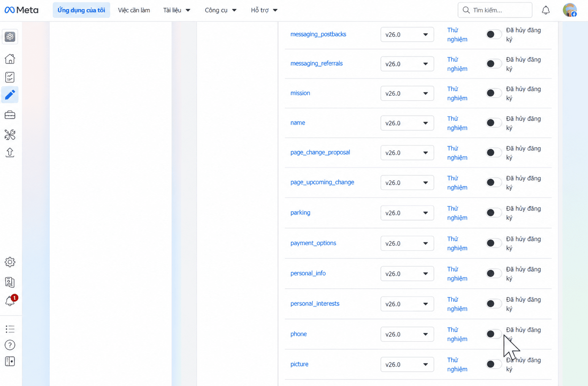Open app settings gear in lower sidebar
588x386 pixels.
coord(10,262)
